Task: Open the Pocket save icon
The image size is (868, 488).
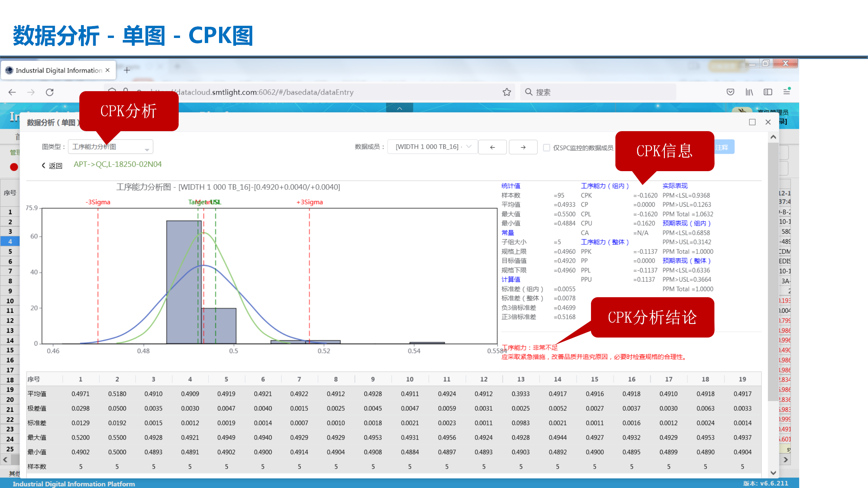Action: click(x=730, y=92)
